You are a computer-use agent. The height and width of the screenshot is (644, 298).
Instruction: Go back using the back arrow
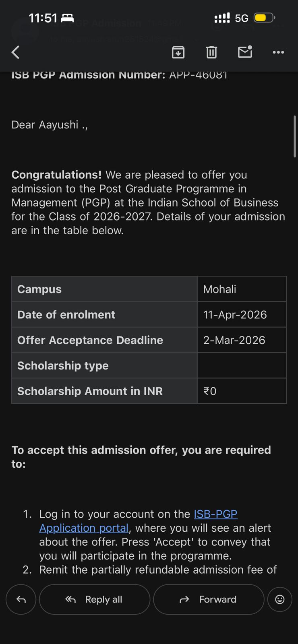pos(16,52)
